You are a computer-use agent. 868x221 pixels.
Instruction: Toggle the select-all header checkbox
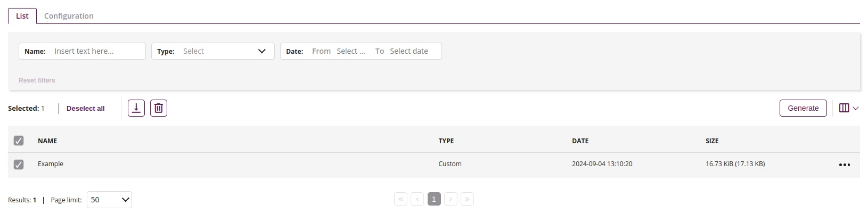pos(19,141)
